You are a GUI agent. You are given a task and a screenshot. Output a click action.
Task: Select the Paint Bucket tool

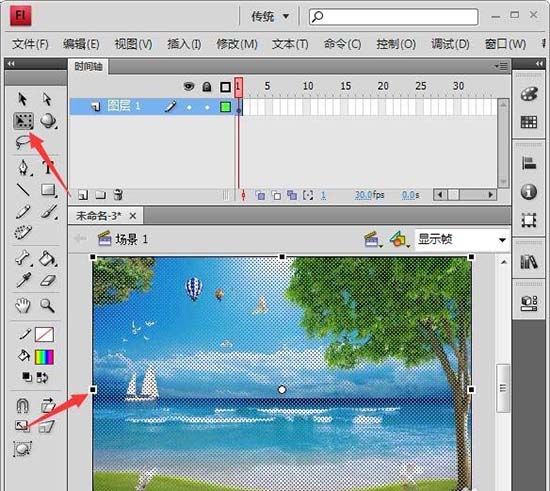(x=48, y=259)
